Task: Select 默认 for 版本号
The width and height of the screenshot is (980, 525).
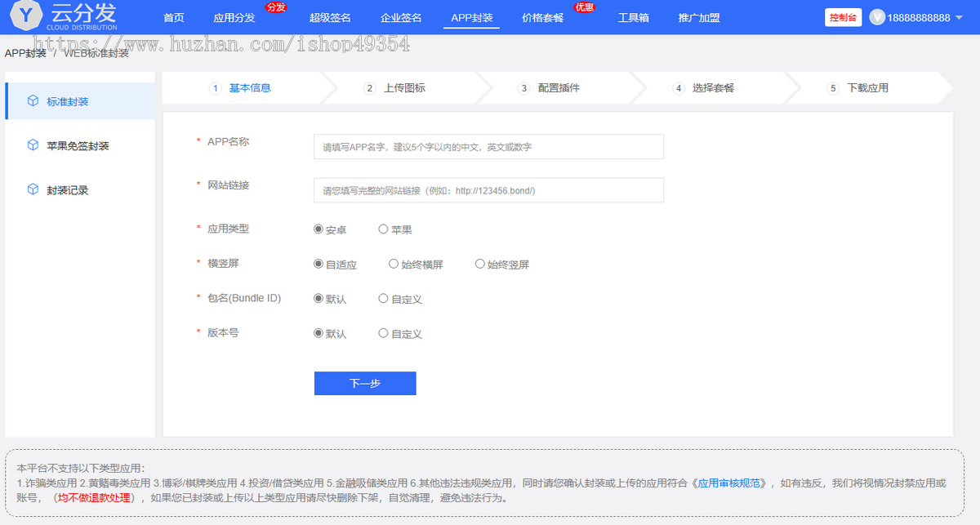Action: 318,333
